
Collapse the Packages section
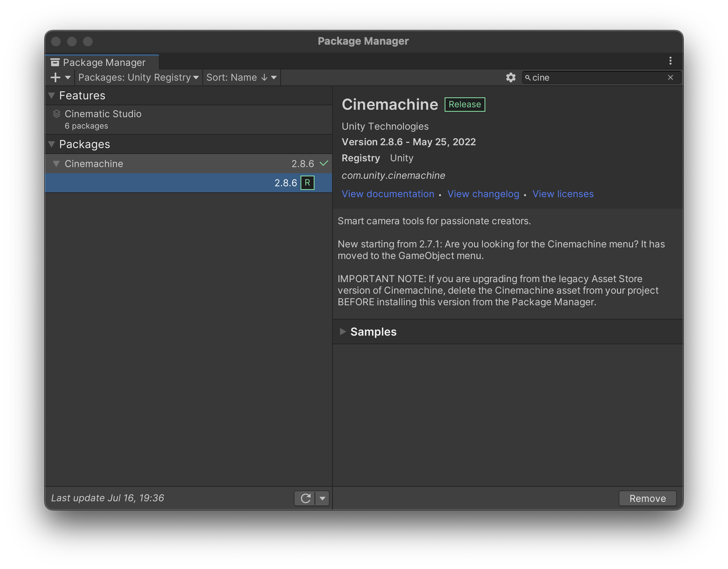click(x=51, y=144)
